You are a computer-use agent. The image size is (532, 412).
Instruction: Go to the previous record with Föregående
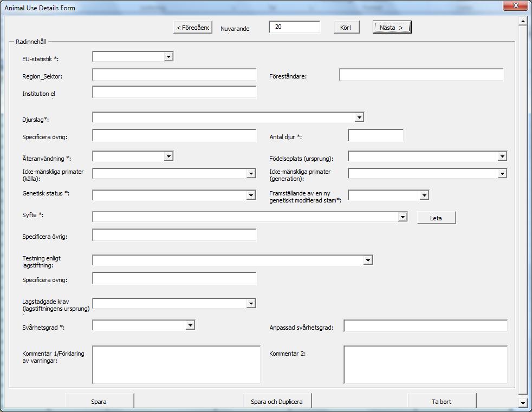(193, 27)
